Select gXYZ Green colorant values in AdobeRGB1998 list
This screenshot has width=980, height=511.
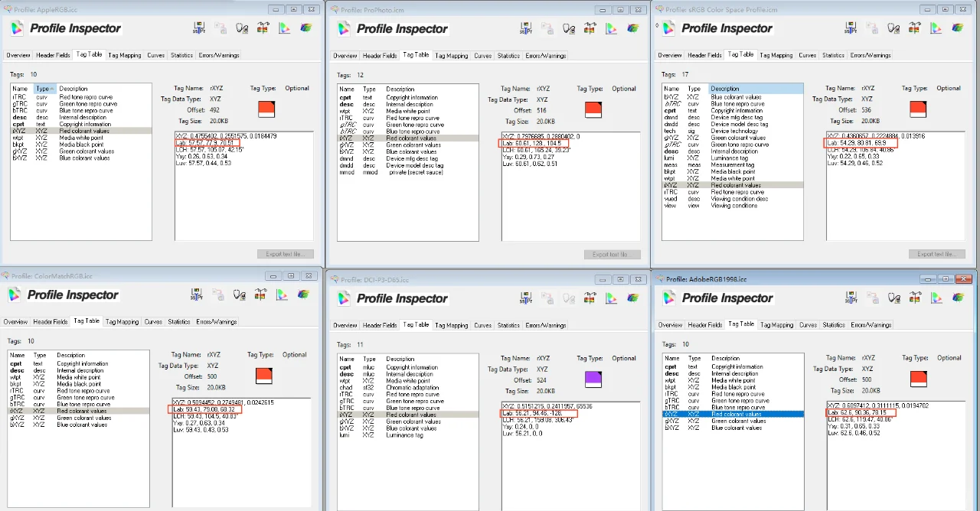(x=733, y=421)
